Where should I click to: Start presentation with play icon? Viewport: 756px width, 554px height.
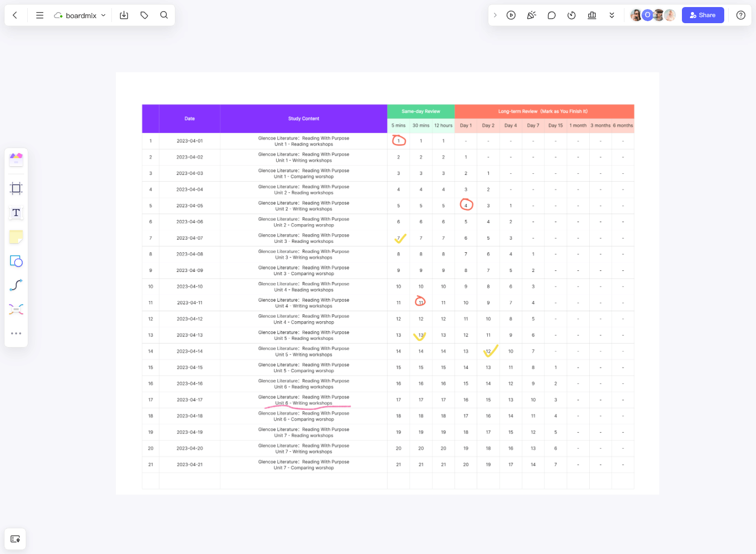point(511,15)
